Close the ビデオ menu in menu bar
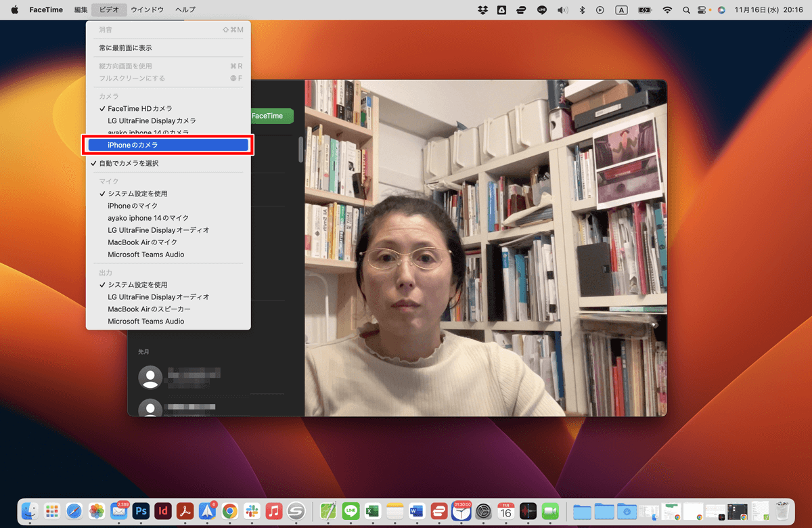This screenshot has width=812, height=528. click(x=108, y=9)
